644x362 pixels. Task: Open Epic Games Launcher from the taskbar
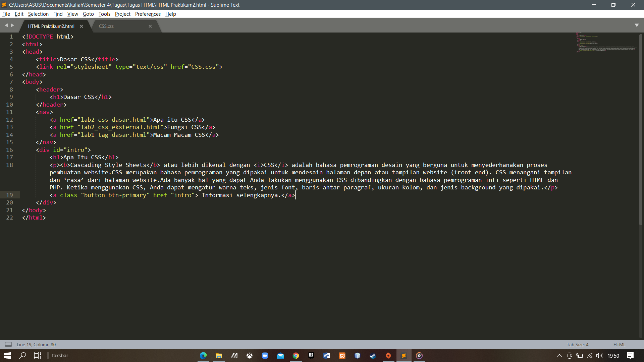[311, 356]
